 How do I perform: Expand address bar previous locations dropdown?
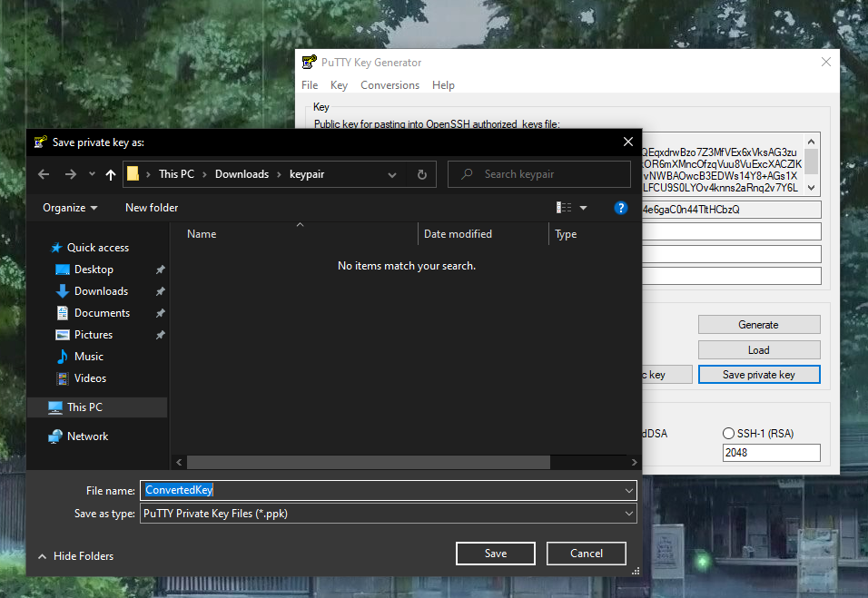coord(392,175)
